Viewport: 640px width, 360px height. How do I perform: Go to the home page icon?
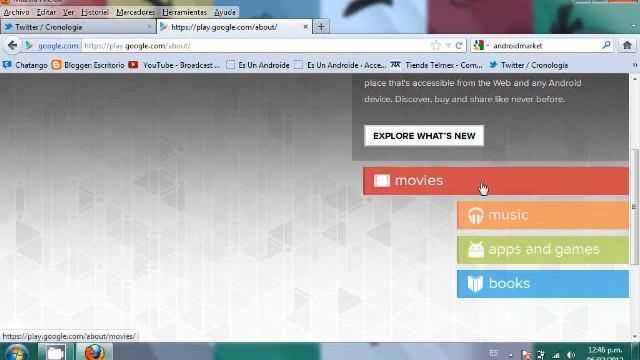point(627,45)
